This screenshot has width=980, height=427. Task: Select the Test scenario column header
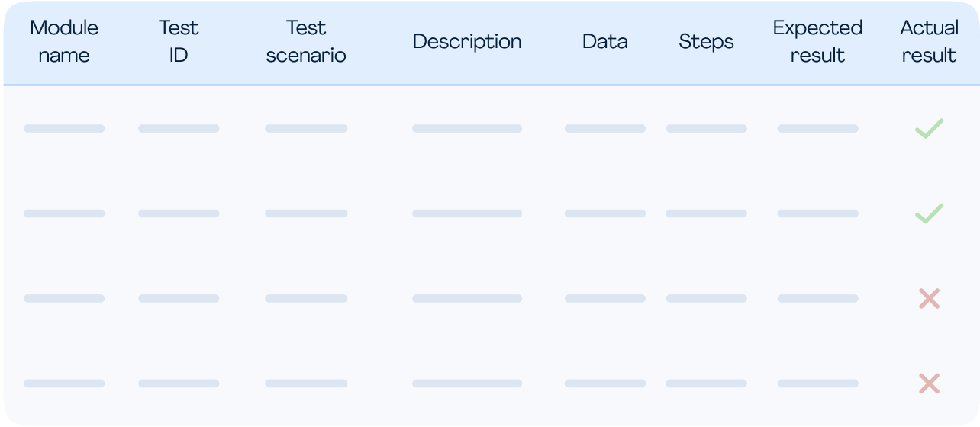click(x=306, y=41)
